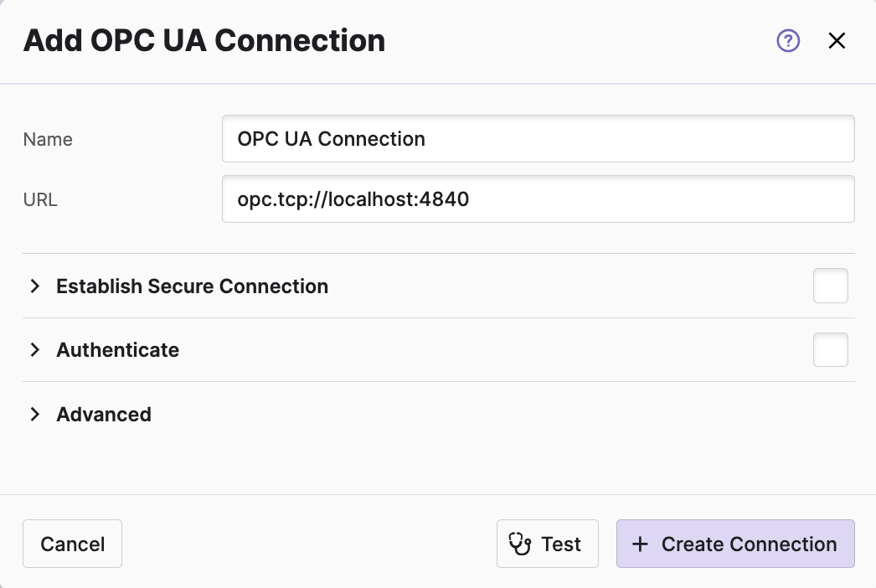Click the Advanced section heading text
This screenshot has width=876, height=588.
point(104,415)
